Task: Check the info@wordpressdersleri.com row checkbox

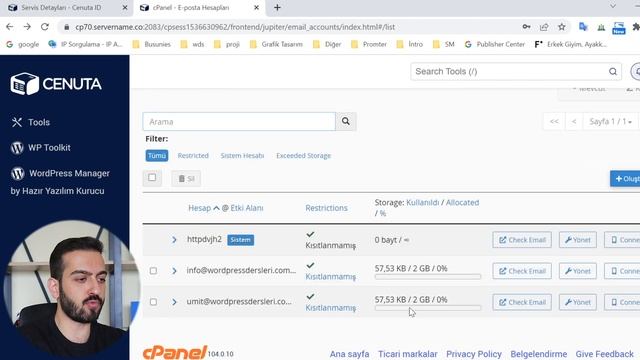Action: [153, 271]
